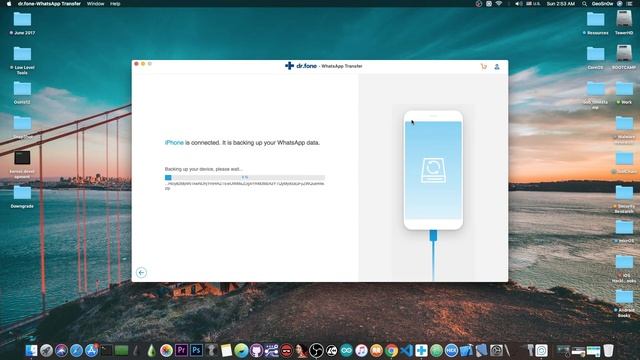Open Launchpad from the dock
This screenshot has height=360, width=640.
click(47, 350)
